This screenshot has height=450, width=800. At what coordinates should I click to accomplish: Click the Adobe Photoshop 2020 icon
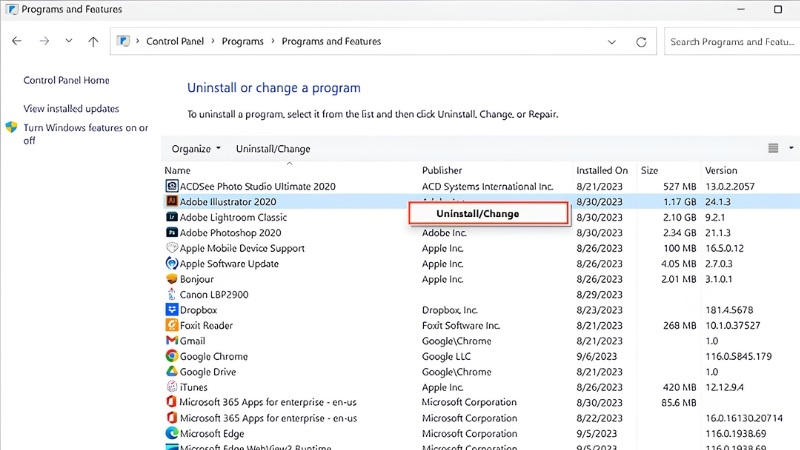172,232
